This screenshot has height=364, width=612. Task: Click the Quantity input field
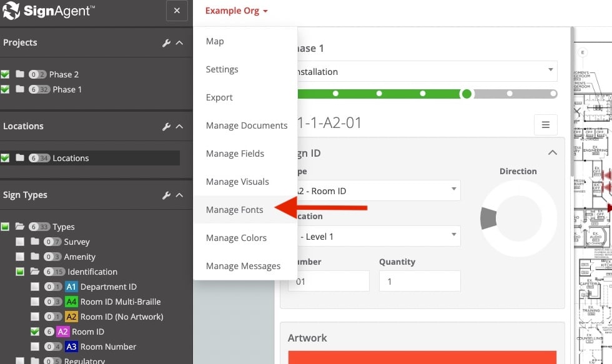(419, 281)
